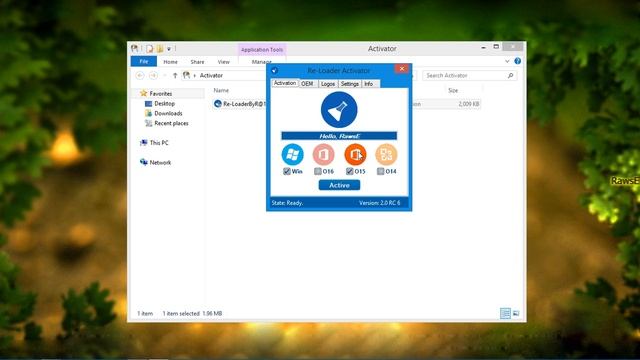Open the Home ribbon tab
The height and width of the screenshot is (360, 640).
coord(170,62)
